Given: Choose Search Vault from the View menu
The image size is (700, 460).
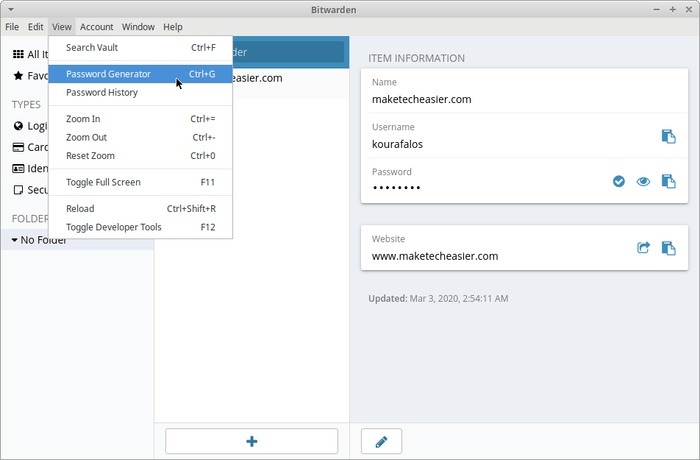Looking at the screenshot, I should pyautogui.click(x=141, y=47).
